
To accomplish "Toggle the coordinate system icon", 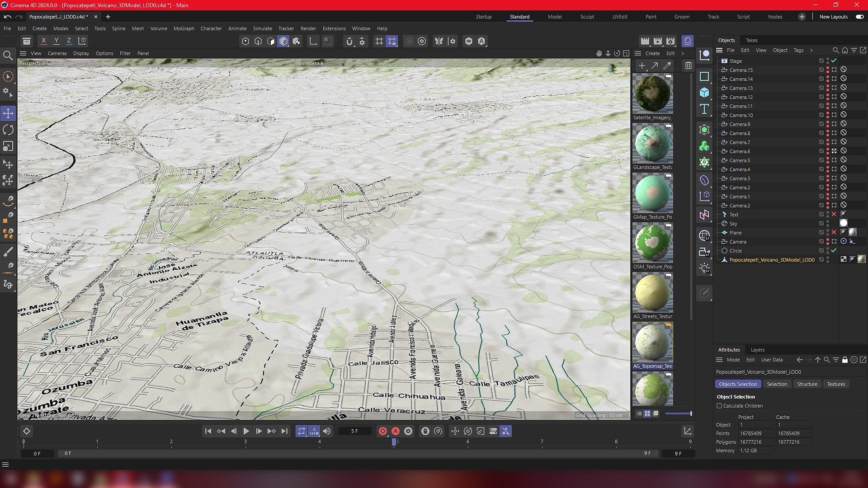I will coord(82,41).
